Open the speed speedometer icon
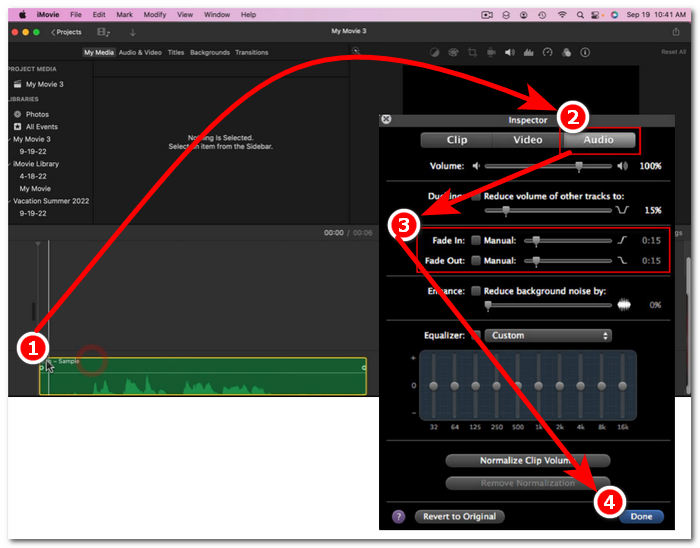This screenshot has width=700, height=548. click(547, 53)
